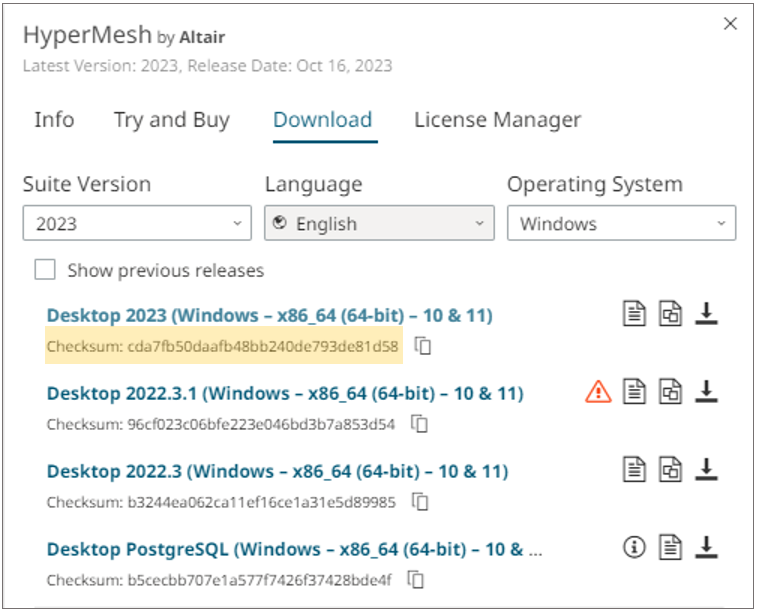
Task: Open the Language dropdown
Action: [379, 223]
